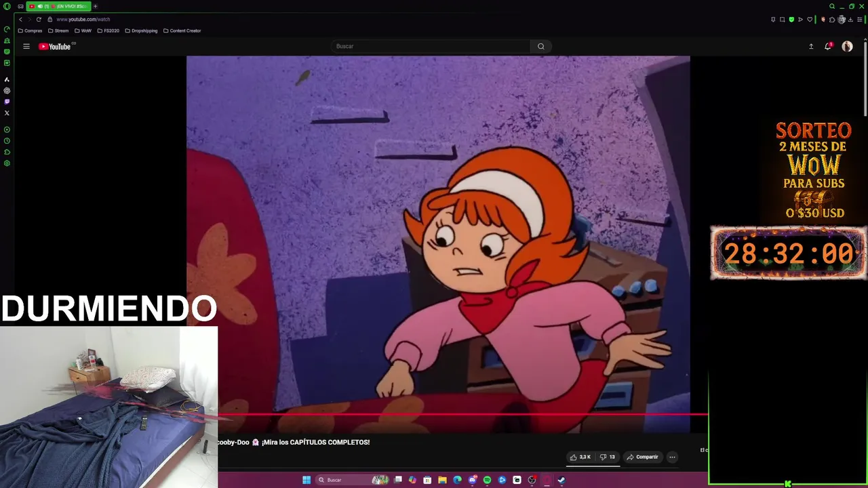Open the Stream bookmark folder
The image size is (868, 488).
point(58,30)
